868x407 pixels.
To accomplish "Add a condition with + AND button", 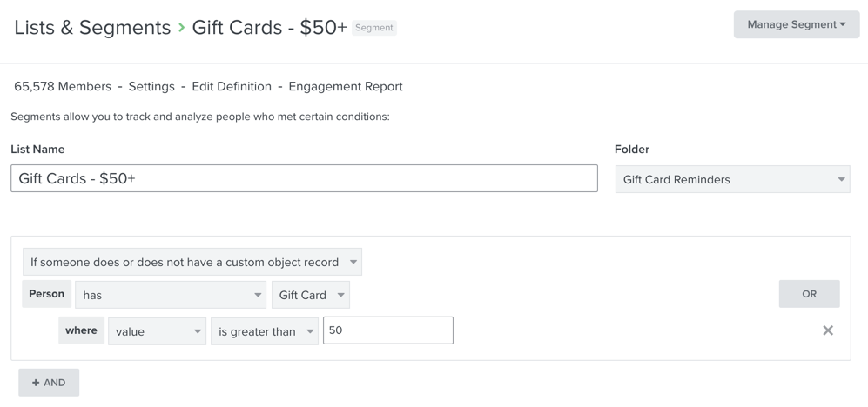I will [49, 383].
